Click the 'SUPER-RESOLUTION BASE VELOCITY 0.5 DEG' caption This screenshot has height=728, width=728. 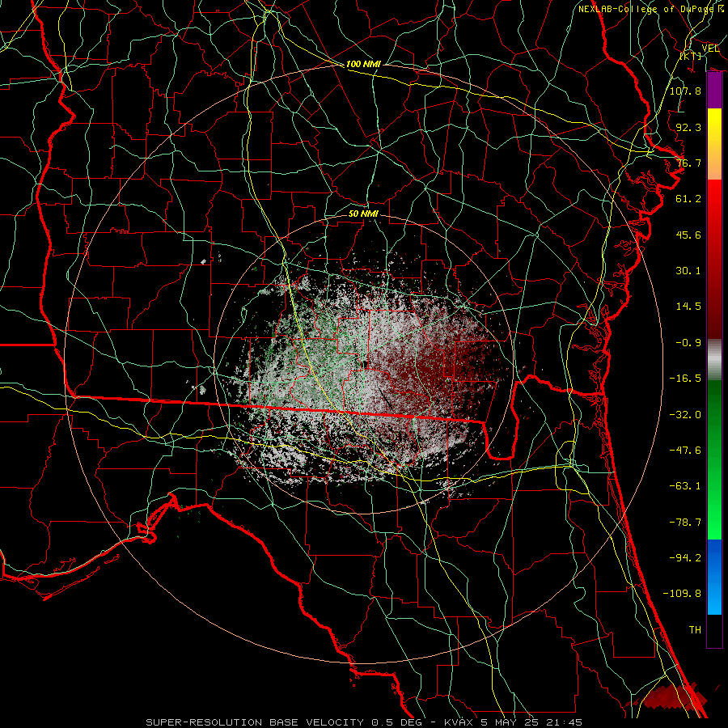pos(284,722)
